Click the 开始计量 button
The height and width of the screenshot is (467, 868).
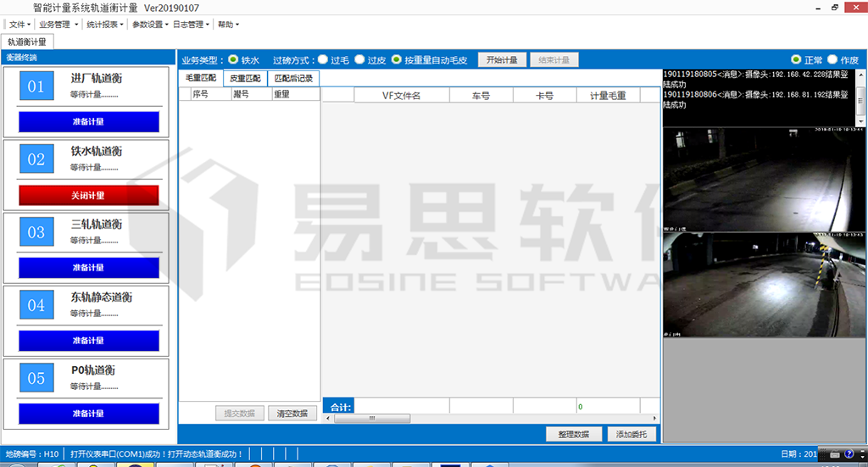click(502, 60)
